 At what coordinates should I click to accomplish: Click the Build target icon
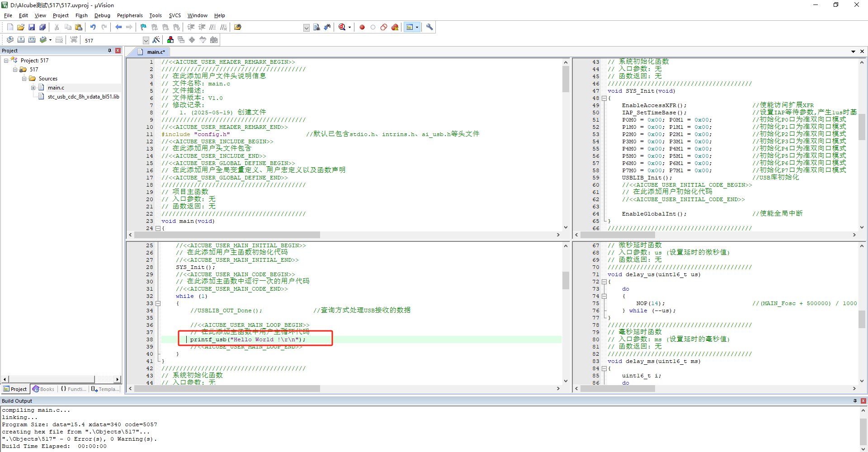coord(21,40)
